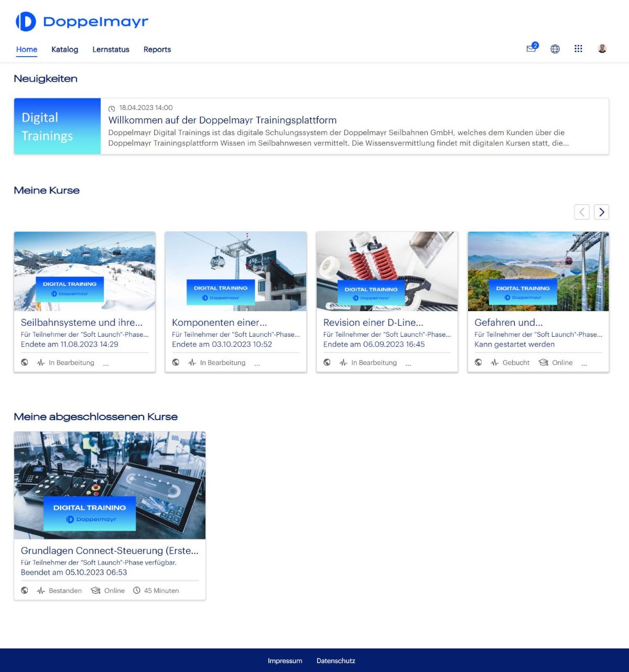Open the Reports tab
629x672 pixels.
[157, 49]
